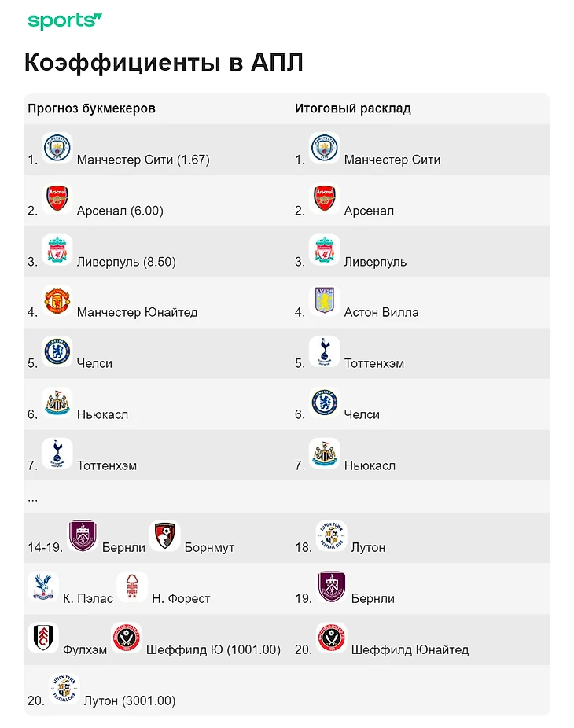Click the Bournemouth crest
This screenshot has height=728, width=574.
pyautogui.click(x=164, y=536)
